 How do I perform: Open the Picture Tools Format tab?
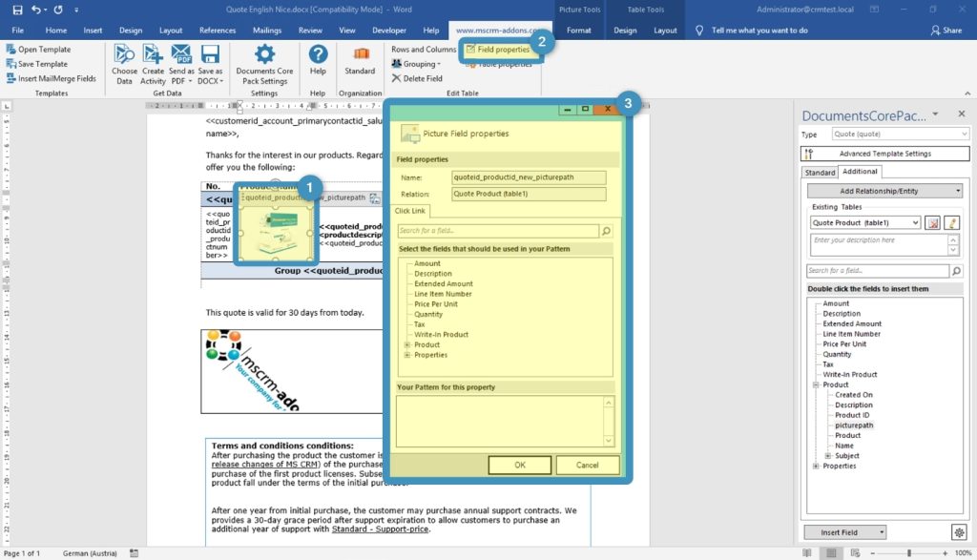click(x=579, y=30)
